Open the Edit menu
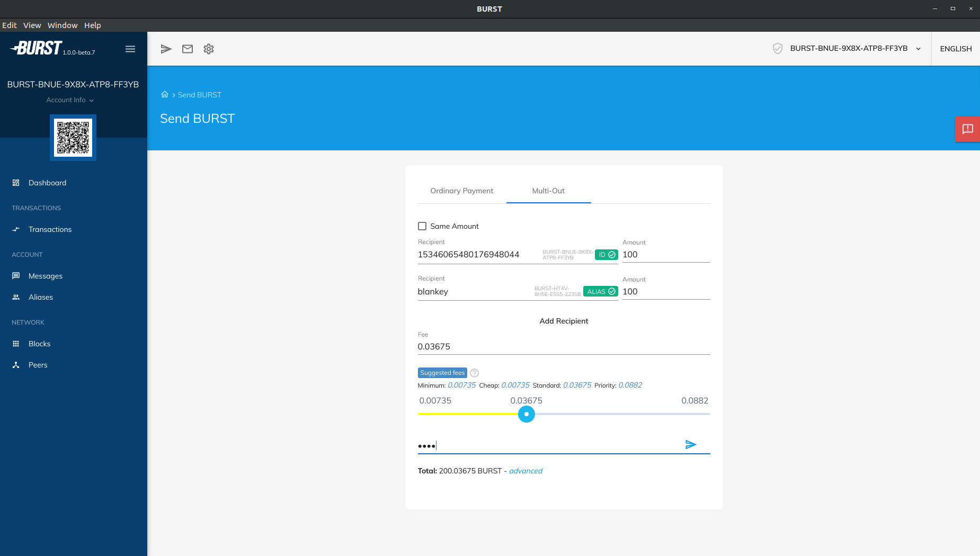This screenshot has height=556, width=980. click(10, 25)
